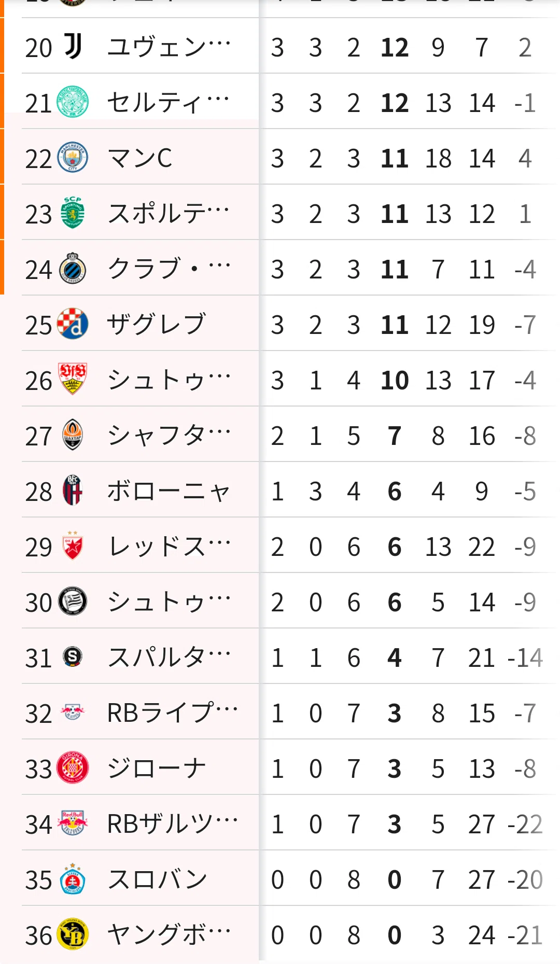Open team name ザグレブ
The width and height of the screenshot is (560, 964).
[x=157, y=324]
